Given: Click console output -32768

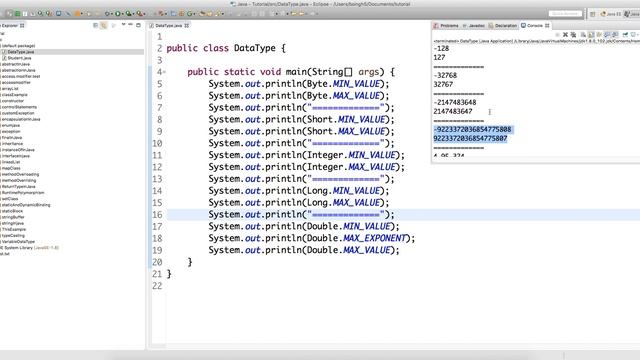Looking at the screenshot, I should [x=445, y=76].
